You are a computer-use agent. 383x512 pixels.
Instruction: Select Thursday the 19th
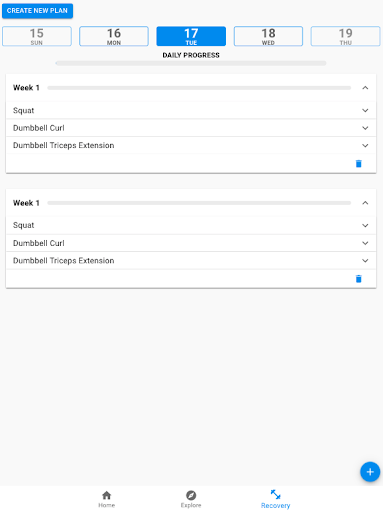pyautogui.click(x=346, y=36)
